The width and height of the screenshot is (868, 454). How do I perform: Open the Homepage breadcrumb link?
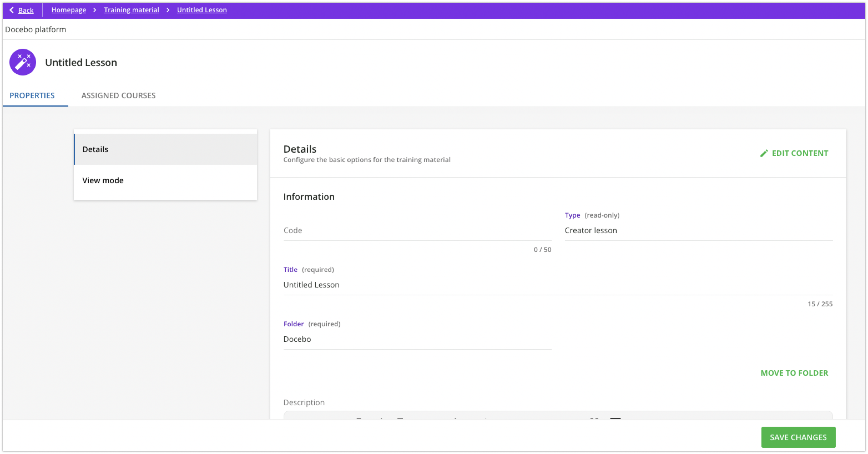(69, 10)
